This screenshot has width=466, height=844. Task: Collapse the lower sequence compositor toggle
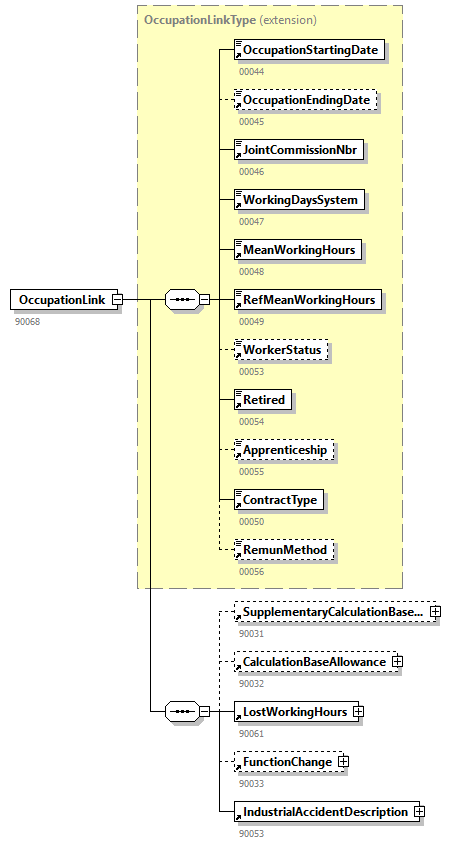coord(204,712)
